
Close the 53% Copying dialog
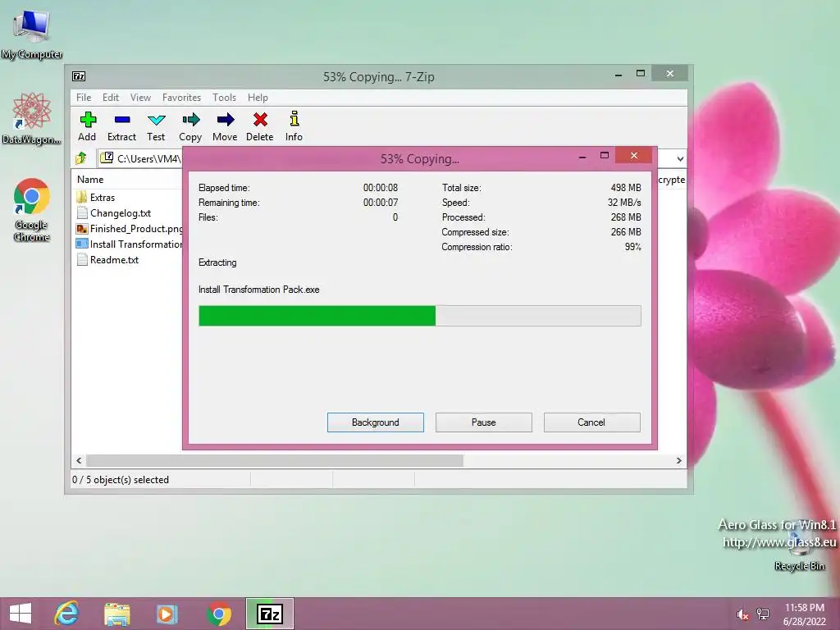[x=634, y=155]
